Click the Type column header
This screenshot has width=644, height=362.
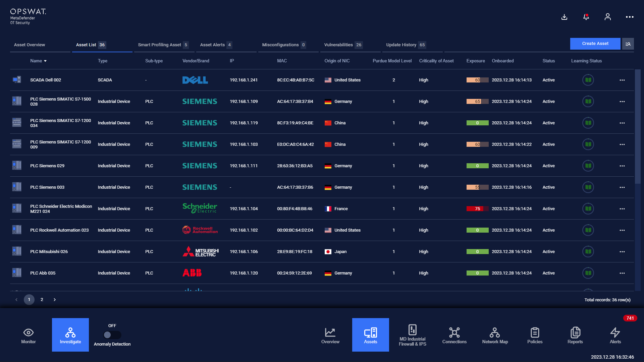(x=103, y=61)
